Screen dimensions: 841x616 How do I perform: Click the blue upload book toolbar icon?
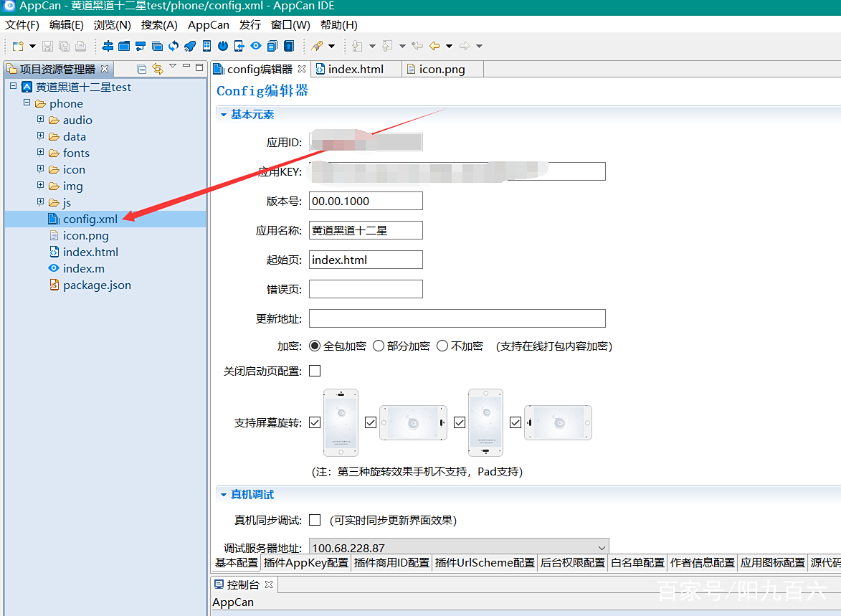click(x=289, y=46)
